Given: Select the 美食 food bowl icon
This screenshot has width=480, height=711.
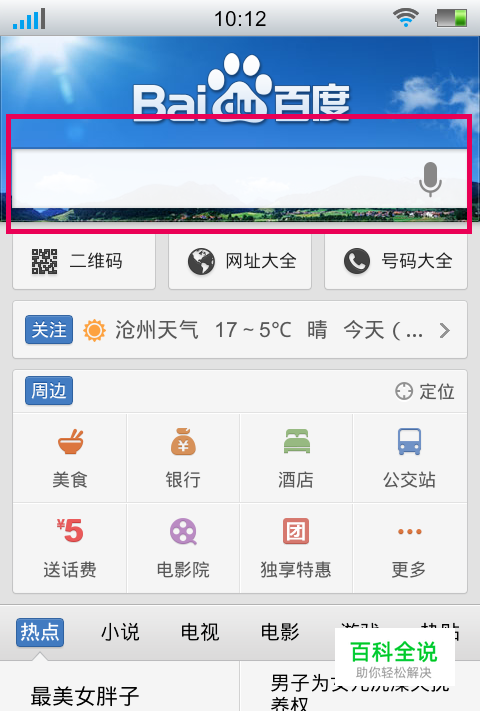Looking at the screenshot, I should pos(70,442).
